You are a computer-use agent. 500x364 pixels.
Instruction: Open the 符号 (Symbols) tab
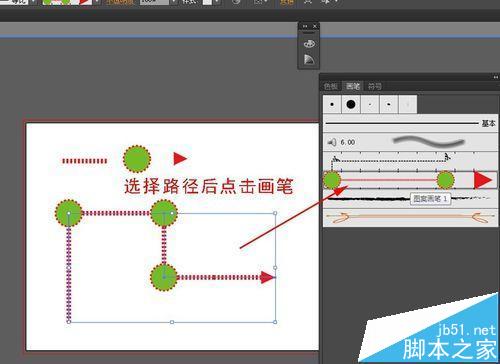click(375, 87)
